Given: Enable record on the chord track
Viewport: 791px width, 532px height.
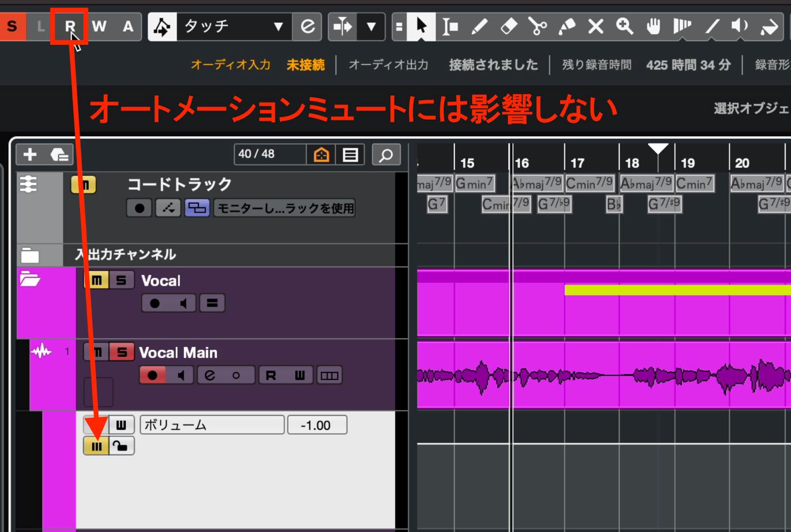Looking at the screenshot, I should tap(139, 208).
